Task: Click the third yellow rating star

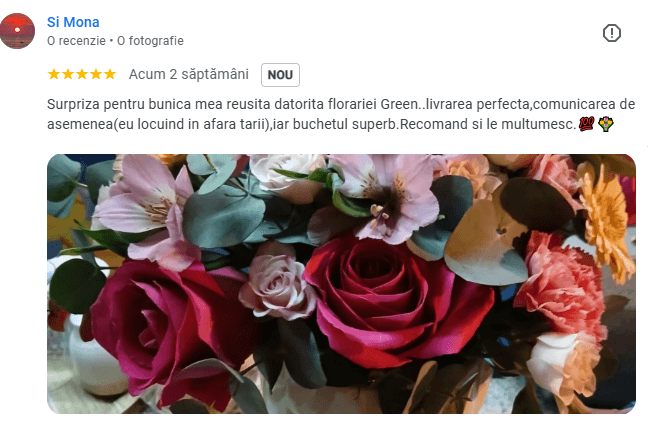Action: tap(82, 74)
